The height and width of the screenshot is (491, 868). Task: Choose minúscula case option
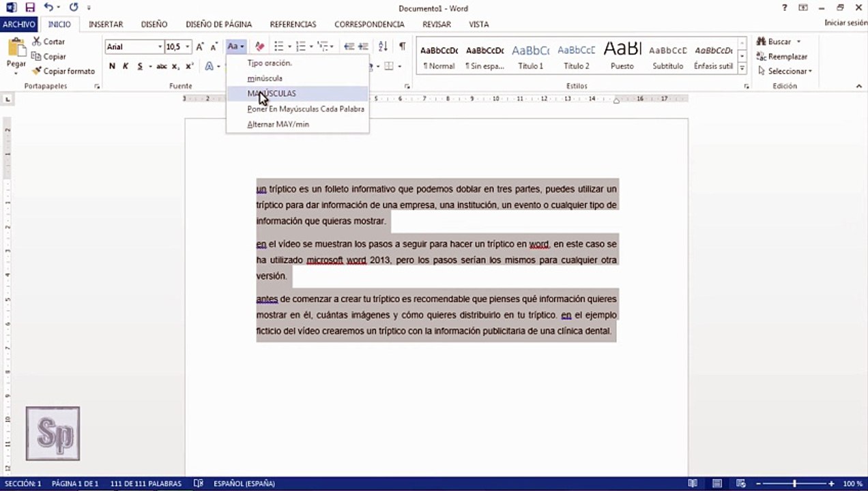(x=298, y=78)
